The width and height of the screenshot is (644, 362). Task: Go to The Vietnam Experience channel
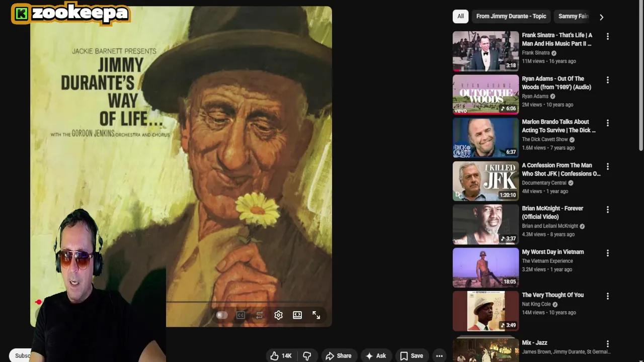(547, 261)
